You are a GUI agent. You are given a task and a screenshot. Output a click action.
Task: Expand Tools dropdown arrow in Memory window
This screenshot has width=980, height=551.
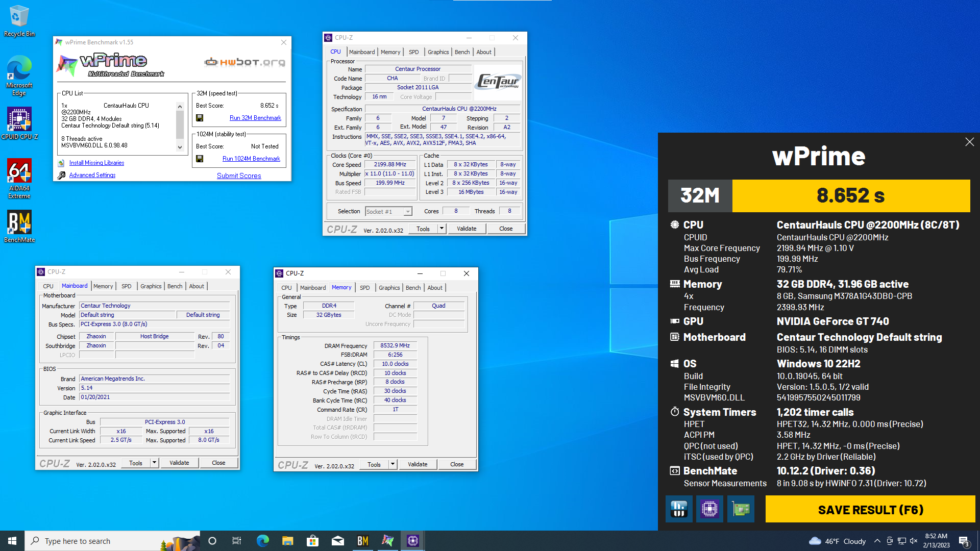point(393,464)
